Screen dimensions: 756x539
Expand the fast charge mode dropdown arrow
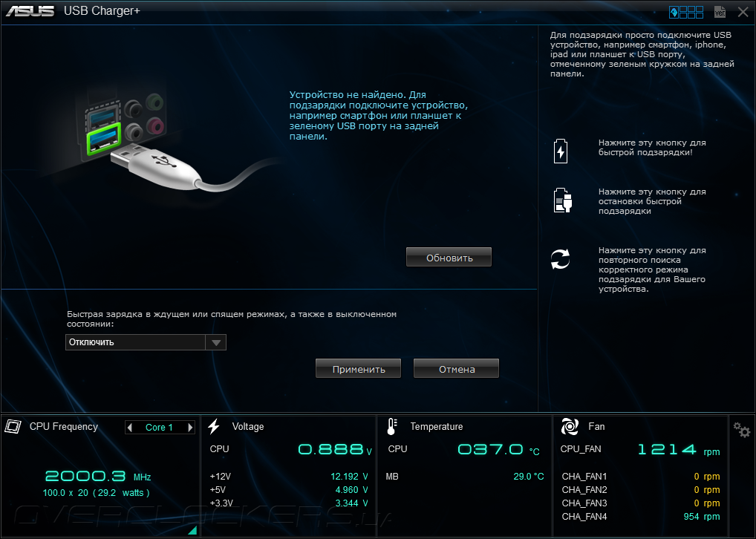coord(216,342)
